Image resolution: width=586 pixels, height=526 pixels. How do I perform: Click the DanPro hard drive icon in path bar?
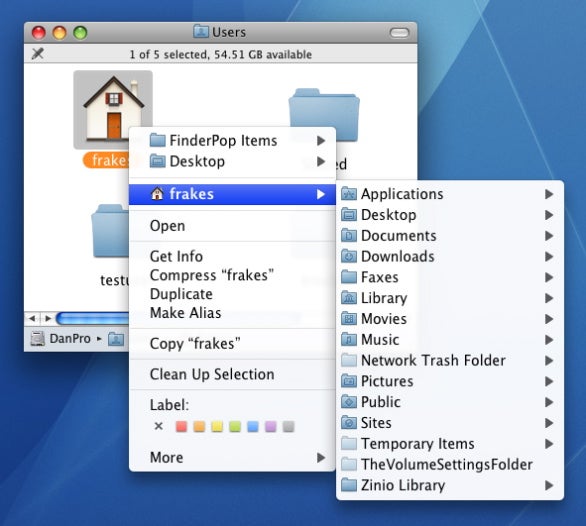coord(38,339)
